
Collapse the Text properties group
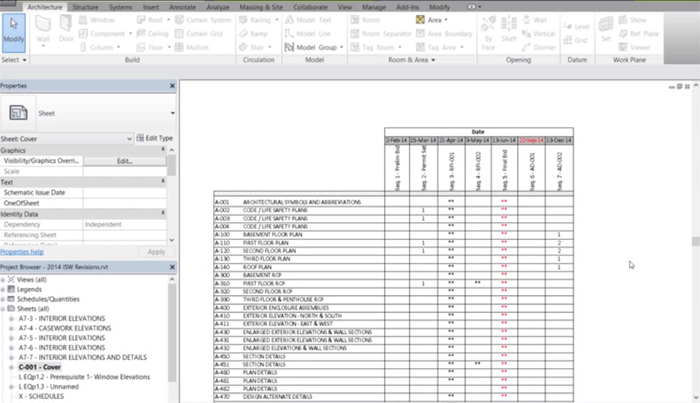(x=163, y=182)
